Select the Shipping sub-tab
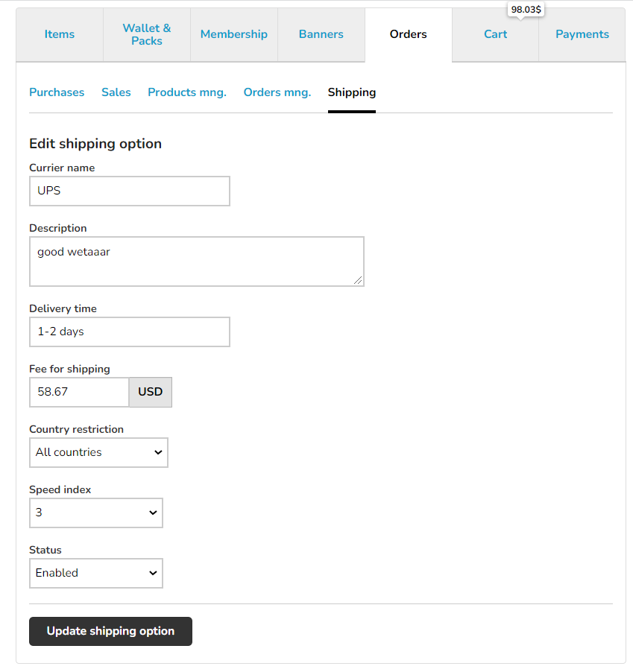 point(352,92)
